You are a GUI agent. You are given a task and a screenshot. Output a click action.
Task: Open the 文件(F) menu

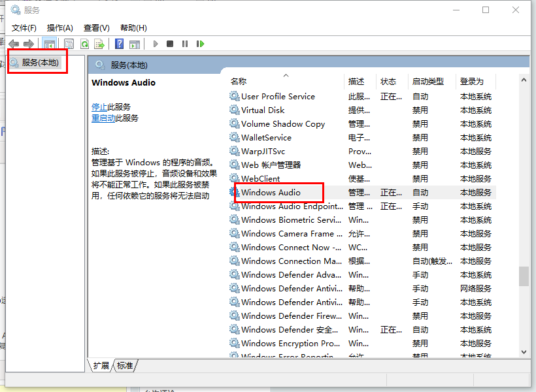(24, 27)
